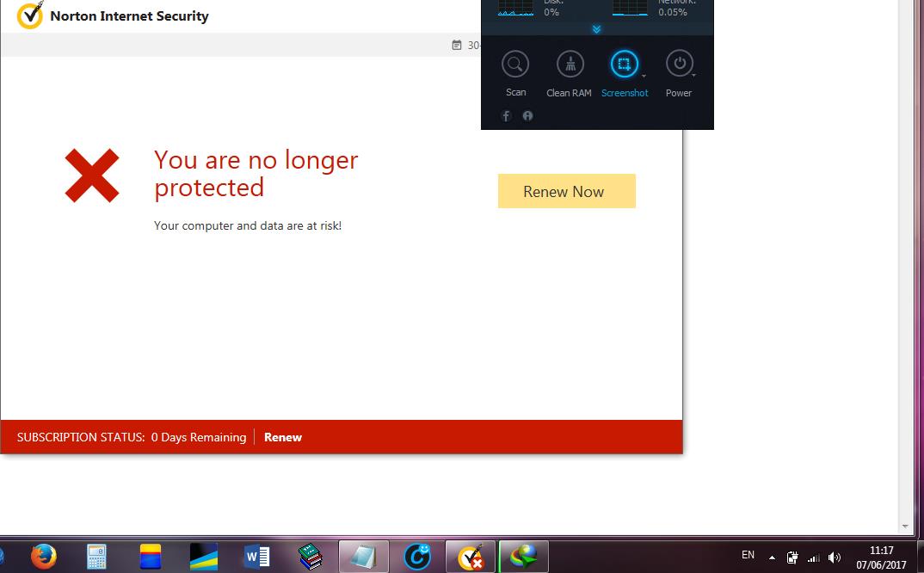Open the dark blue and yellow striped taskbar app

tap(204, 557)
